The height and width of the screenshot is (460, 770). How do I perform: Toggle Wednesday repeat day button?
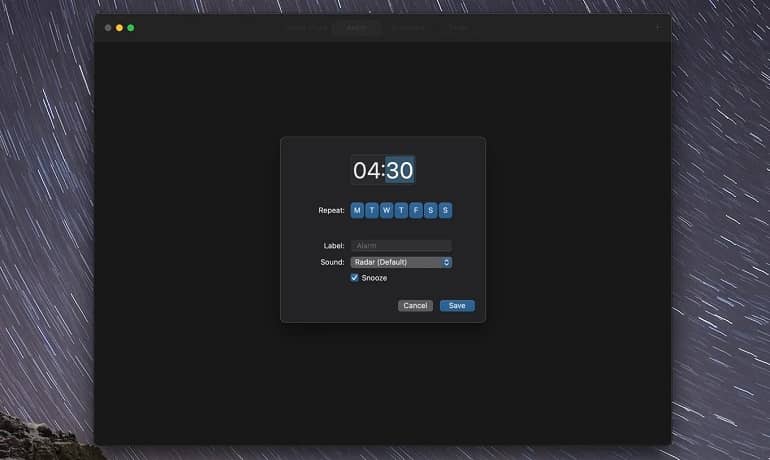[386, 210]
